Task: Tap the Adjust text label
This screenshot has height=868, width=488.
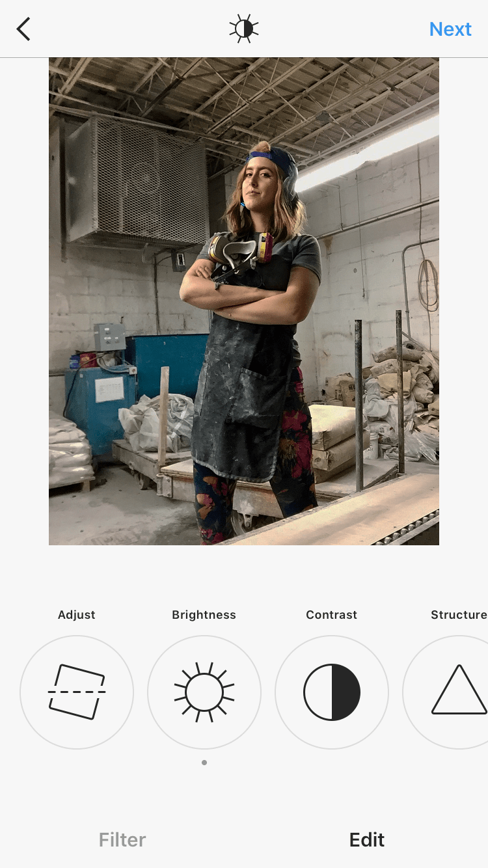Action: pos(77,615)
